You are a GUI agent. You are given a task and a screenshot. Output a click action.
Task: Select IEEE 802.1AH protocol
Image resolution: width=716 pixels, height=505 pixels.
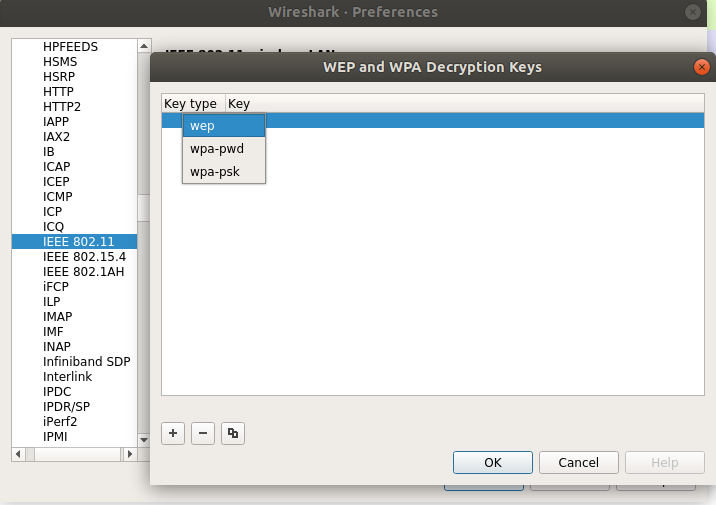coord(84,272)
